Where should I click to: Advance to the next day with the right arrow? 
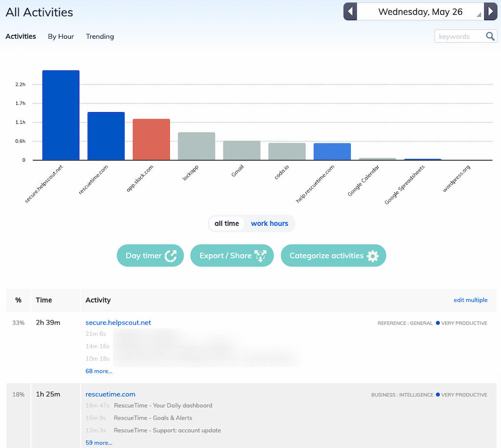[x=491, y=11]
